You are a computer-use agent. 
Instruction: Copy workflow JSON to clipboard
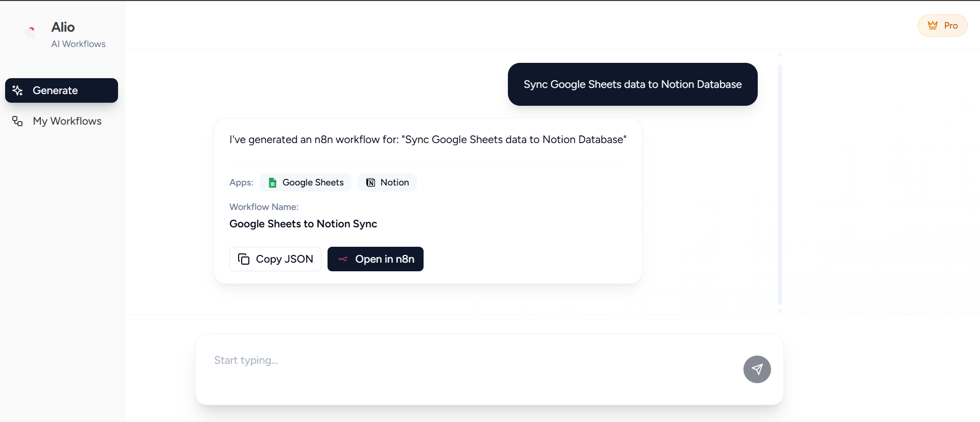point(275,259)
